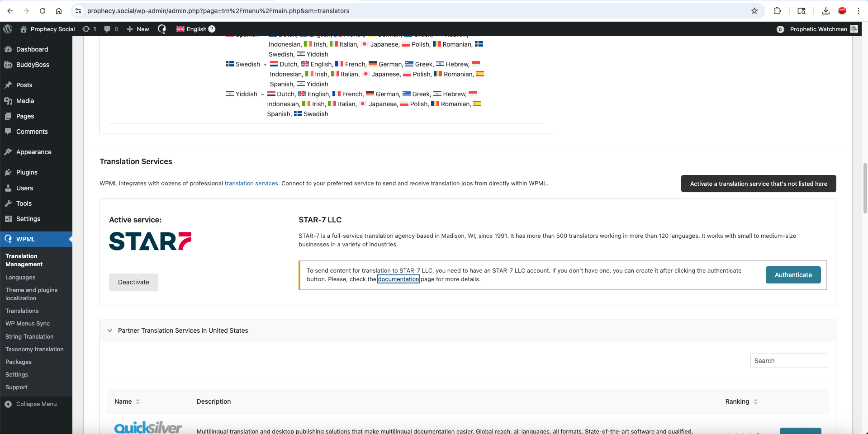Open Support submenu item
This screenshot has width=868, height=434.
[x=16, y=387]
